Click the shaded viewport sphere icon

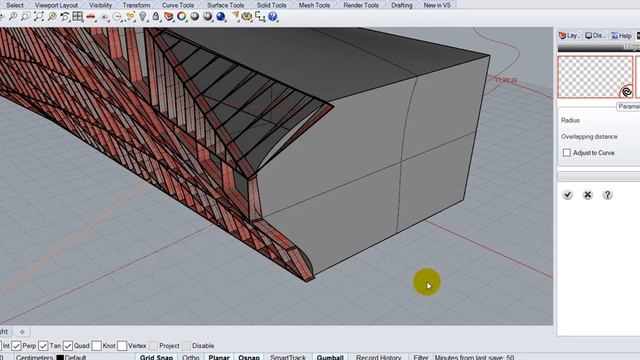tap(195, 17)
